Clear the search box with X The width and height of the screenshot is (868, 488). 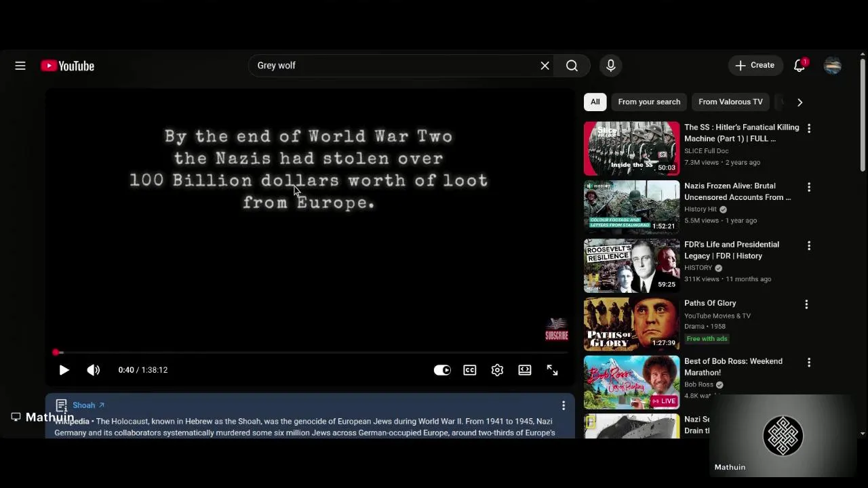point(545,66)
